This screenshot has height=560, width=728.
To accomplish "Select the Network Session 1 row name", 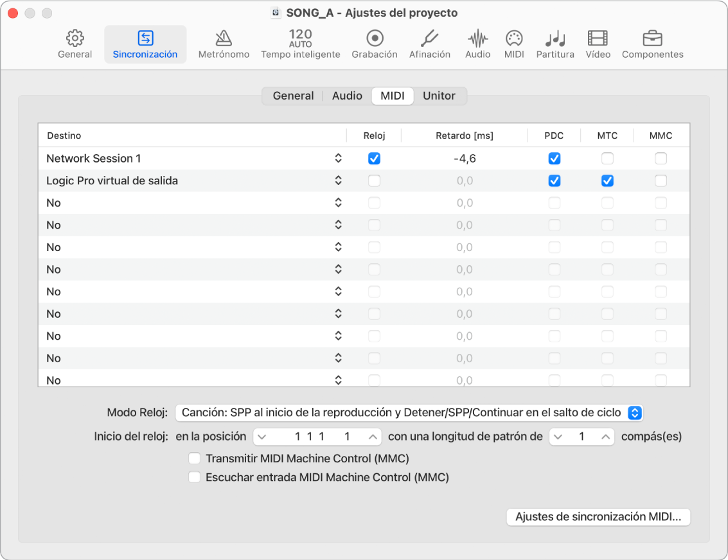I will pos(93,158).
